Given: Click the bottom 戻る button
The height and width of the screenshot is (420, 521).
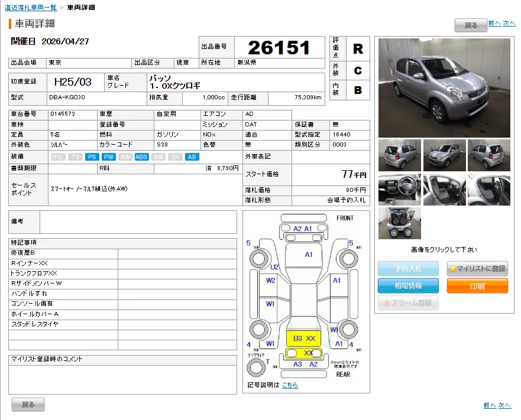Looking at the screenshot, I should [28, 405].
